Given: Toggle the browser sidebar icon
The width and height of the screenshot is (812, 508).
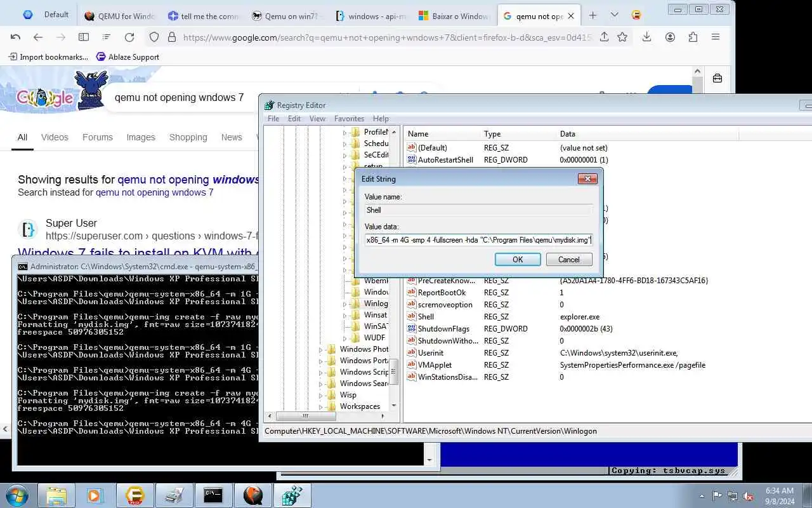Looking at the screenshot, I should (x=84, y=37).
